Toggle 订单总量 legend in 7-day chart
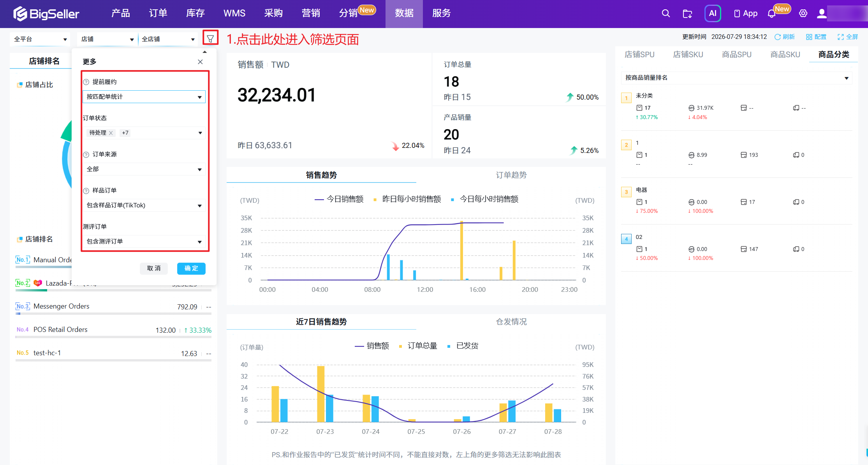The image size is (868, 465). [418, 346]
